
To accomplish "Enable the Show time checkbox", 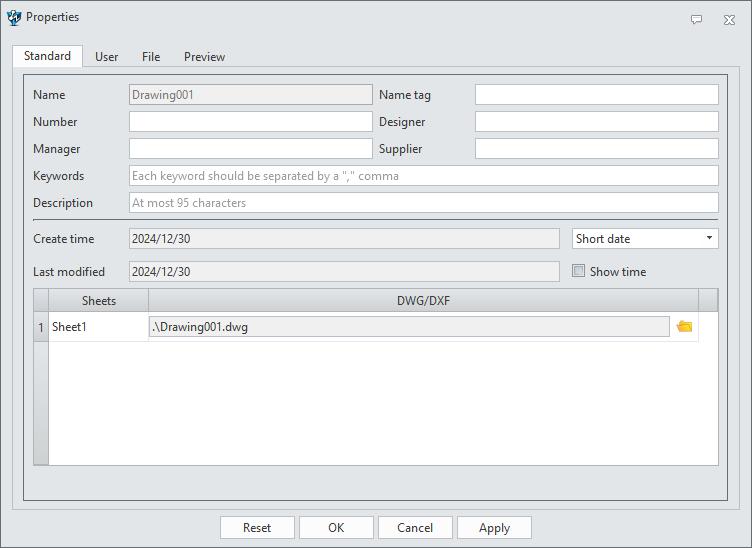I will pos(579,271).
